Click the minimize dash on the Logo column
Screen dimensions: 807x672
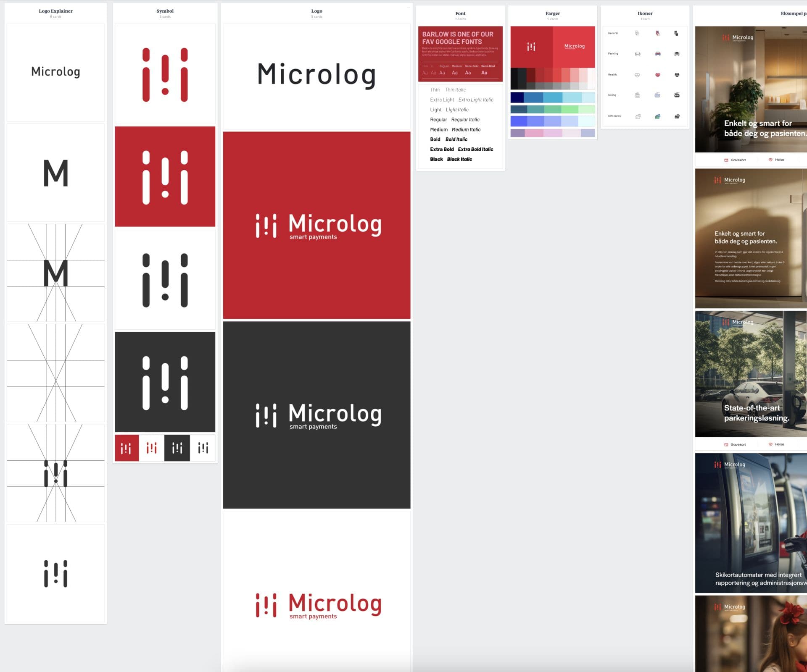point(408,7)
